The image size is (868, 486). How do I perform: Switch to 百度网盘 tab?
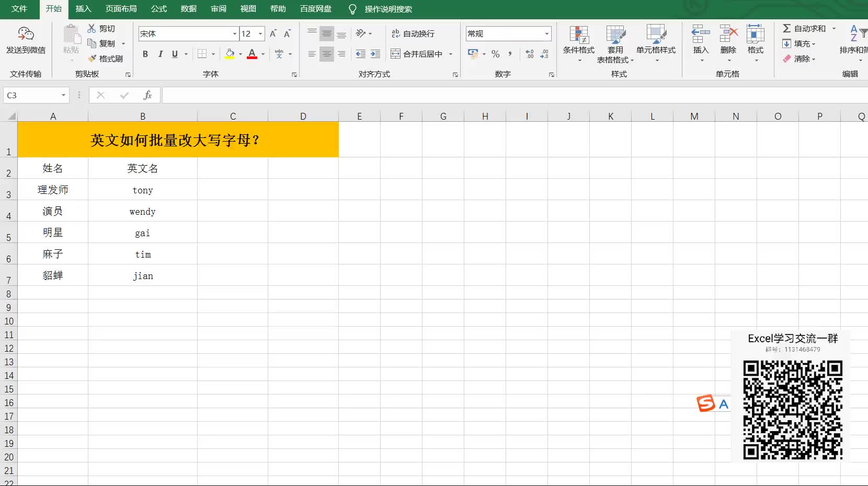pos(316,9)
